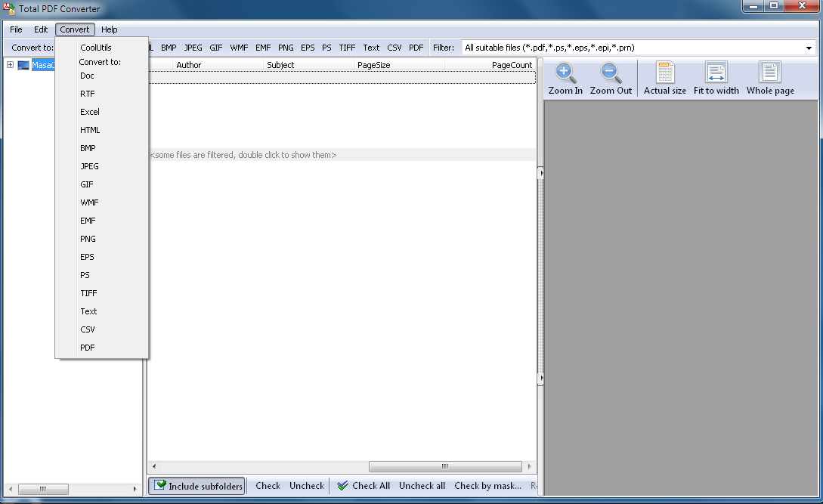
Task: Click the folder tree horizontal scrollbar thumb
Action: (x=43, y=489)
